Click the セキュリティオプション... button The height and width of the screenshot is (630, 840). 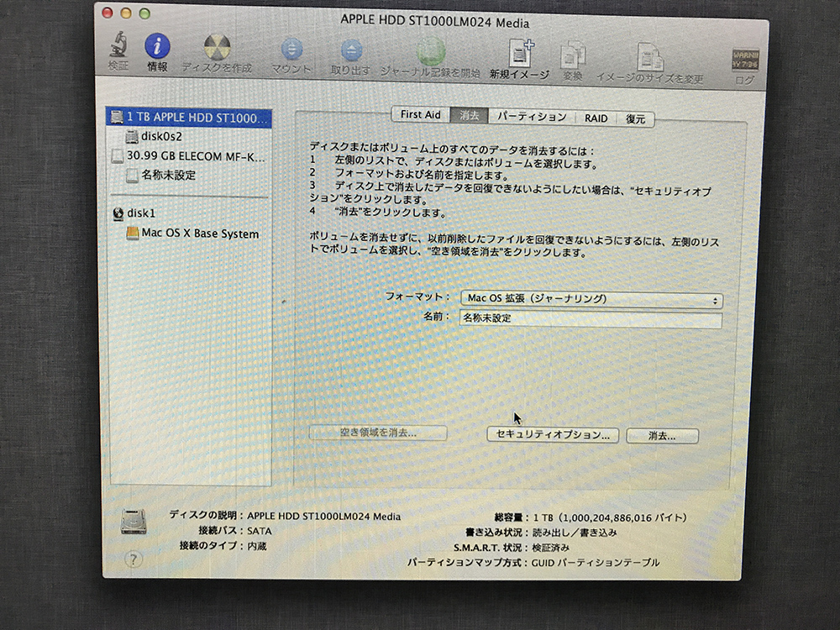coord(553,434)
